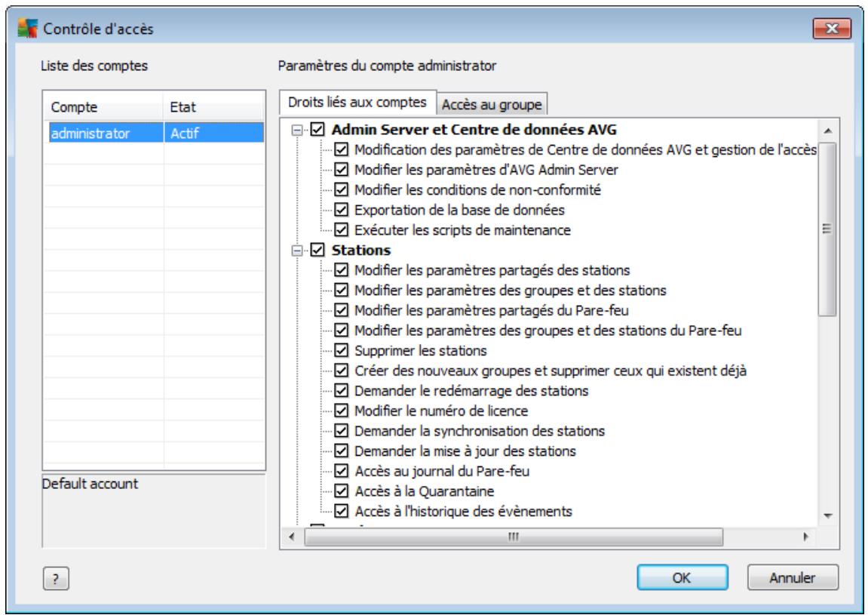This screenshot has width=868, height=615.
Task: Click the horizontal scrollbar thumb
Action: [514, 537]
